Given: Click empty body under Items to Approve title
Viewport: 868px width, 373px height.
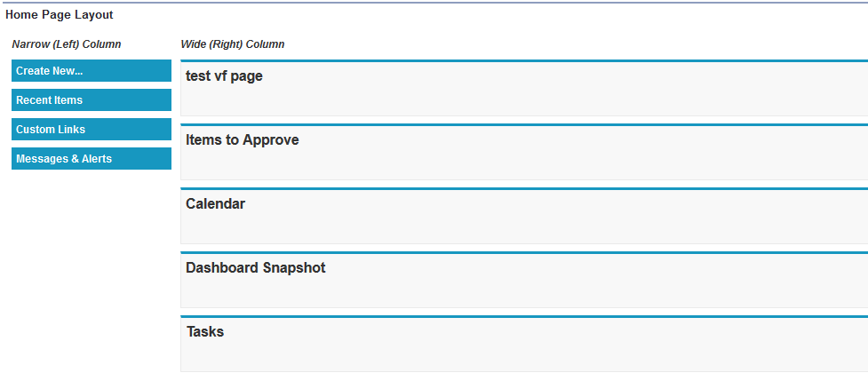Looking at the screenshot, I should 523,165.
